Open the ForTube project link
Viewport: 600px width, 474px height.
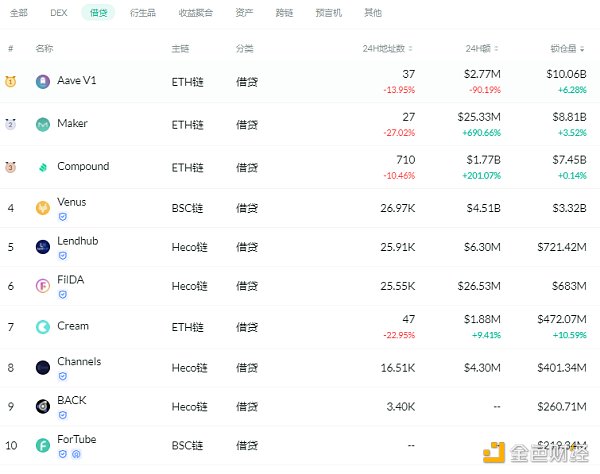(x=77, y=439)
